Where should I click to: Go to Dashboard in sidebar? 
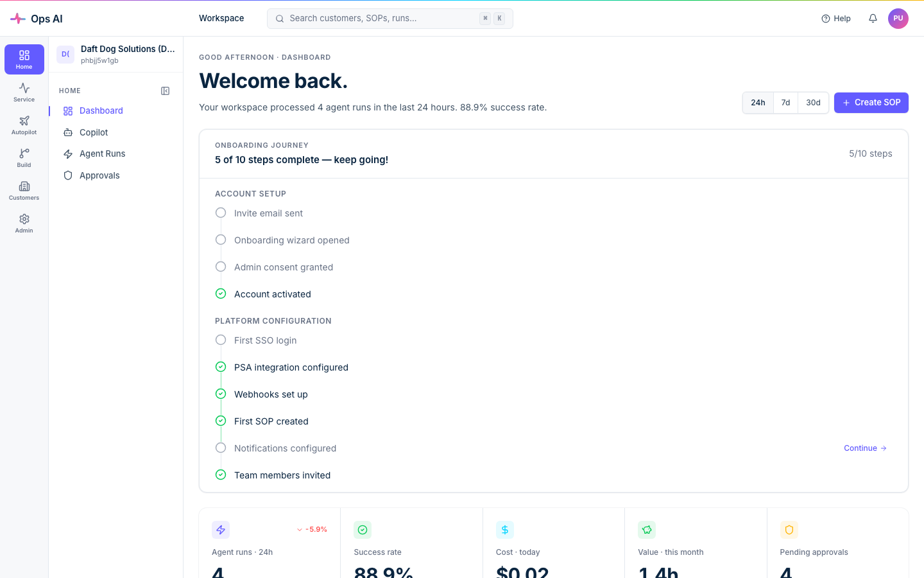pyautogui.click(x=116, y=111)
